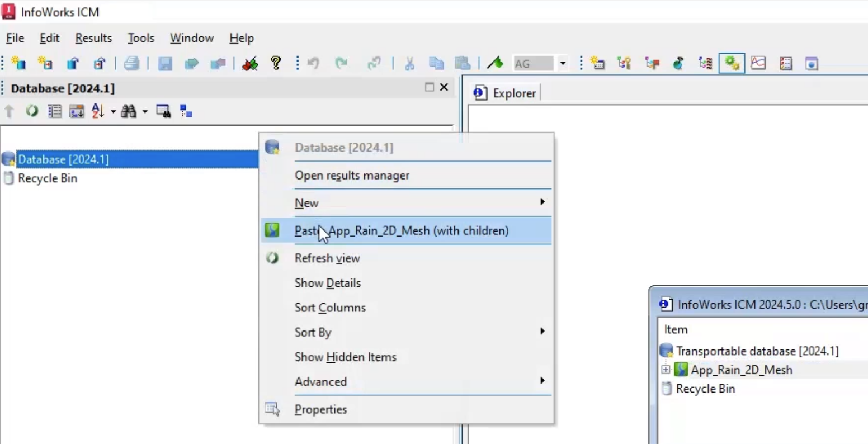Image resolution: width=868 pixels, height=444 pixels.
Task: Click the green flag icon beside AG box
Action: (x=495, y=63)
